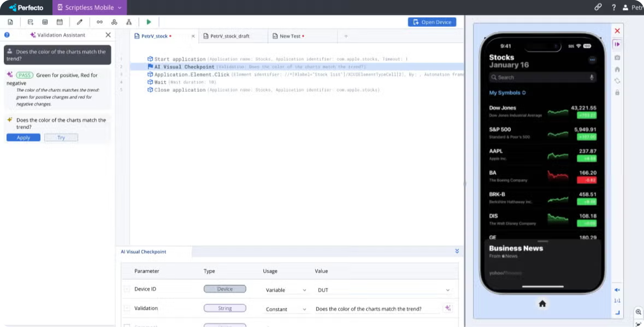Click the AI sparkle icon in Validation row
644x327 pixels.
tap(448, 308)
